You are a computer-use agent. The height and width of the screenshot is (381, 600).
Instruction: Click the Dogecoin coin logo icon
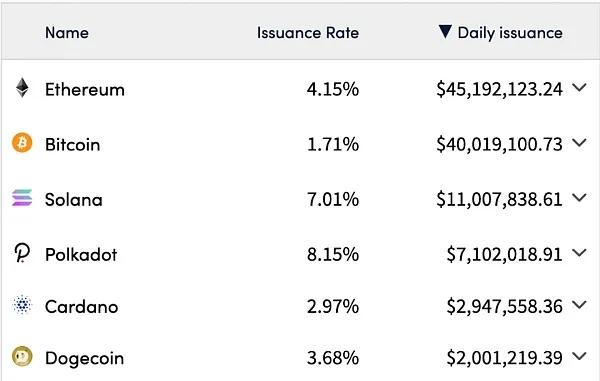click(x=22, y=357)
